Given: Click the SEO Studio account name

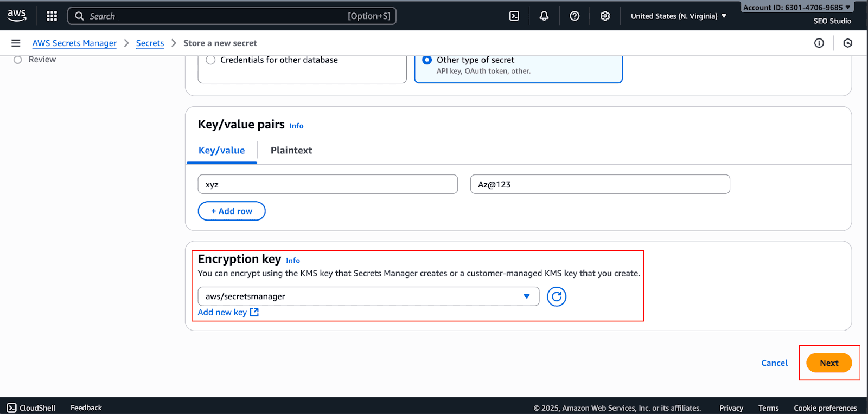Looking at the screenshot, I should click(x=832, y=21).
